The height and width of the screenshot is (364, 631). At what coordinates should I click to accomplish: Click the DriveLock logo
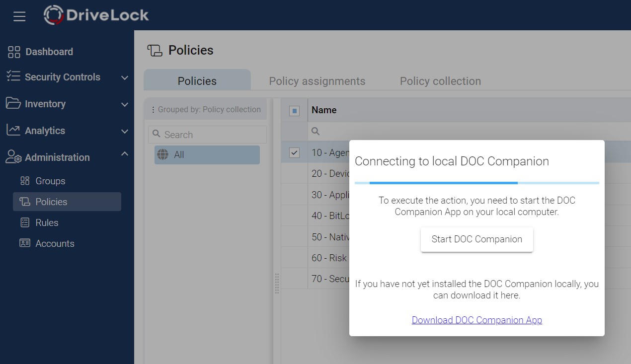click(x=96, y=15)
